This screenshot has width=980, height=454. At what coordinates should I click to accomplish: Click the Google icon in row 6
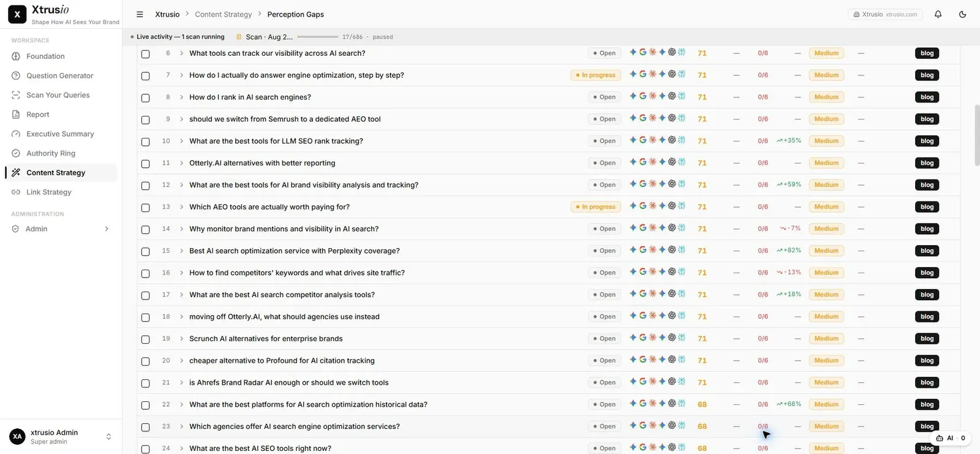(x=643, y=52)
